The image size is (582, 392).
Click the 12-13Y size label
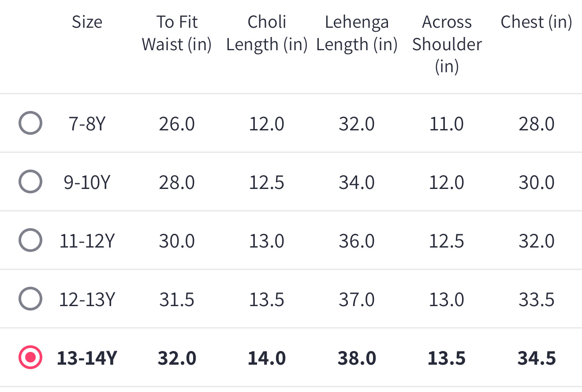pyautogui.click(x=87, y=300)
